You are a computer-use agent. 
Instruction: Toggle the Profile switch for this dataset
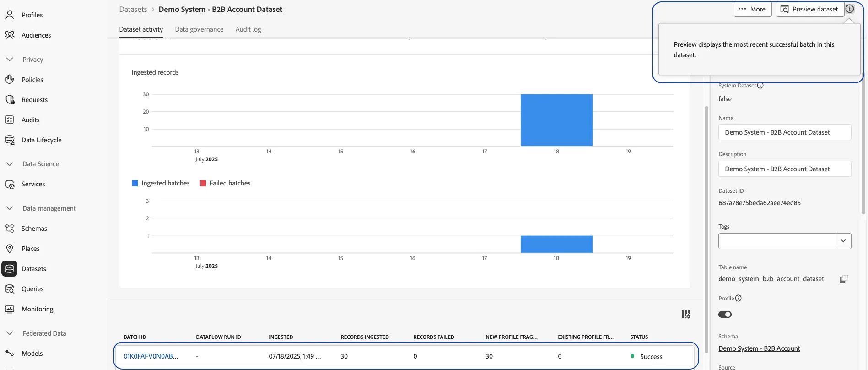pyautogui.click(x=725, y=314)
